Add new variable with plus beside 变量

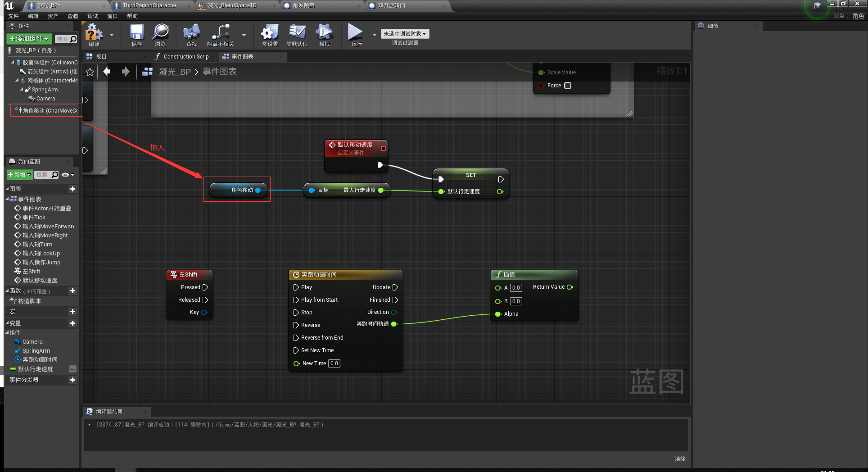click(72, 323)
